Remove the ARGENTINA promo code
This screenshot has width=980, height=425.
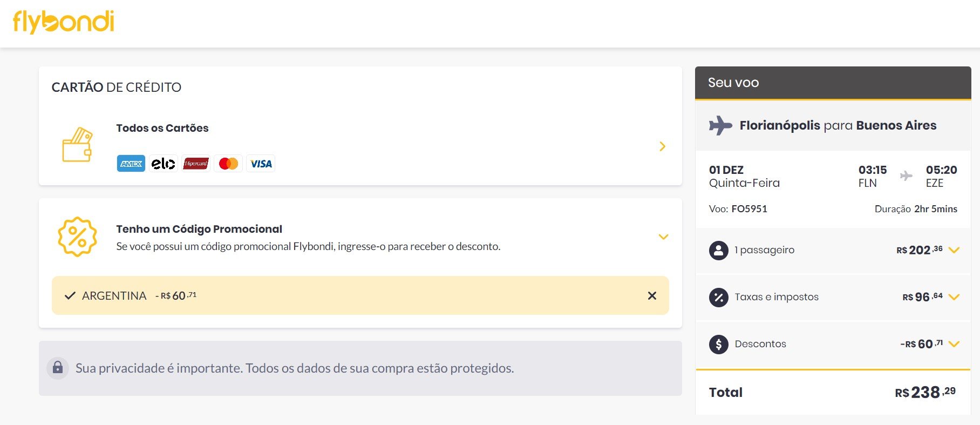click(652, 295)
